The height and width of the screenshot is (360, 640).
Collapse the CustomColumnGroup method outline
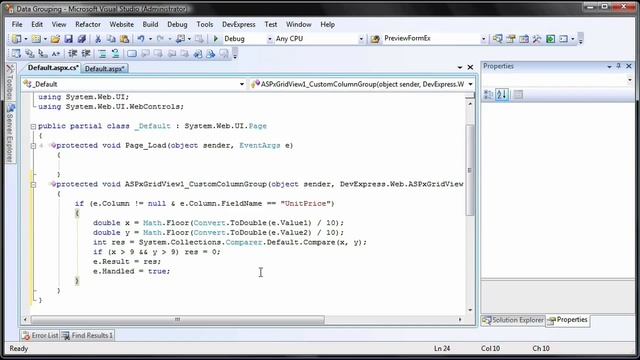(33, 184)
